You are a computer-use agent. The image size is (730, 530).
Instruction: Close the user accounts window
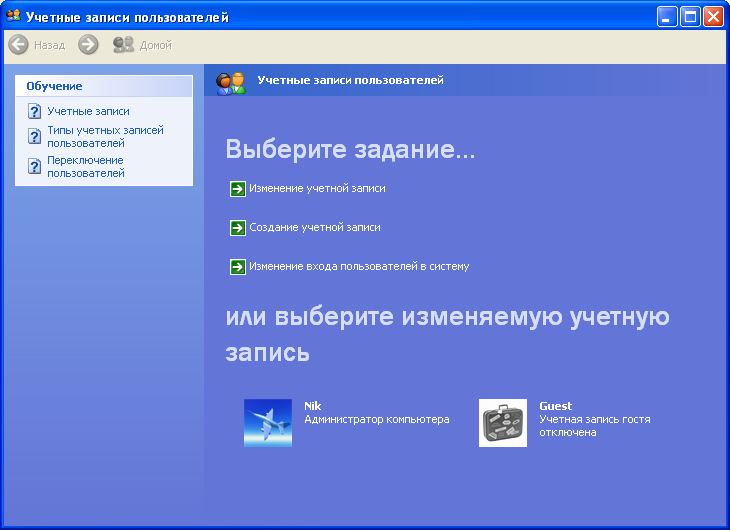[713, 17]
